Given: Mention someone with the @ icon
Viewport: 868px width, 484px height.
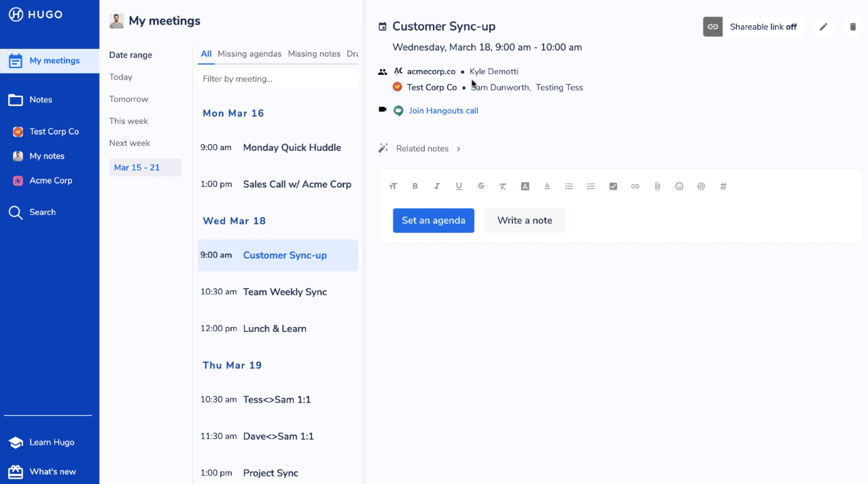Looking at the screenshot, I should 701,186.
